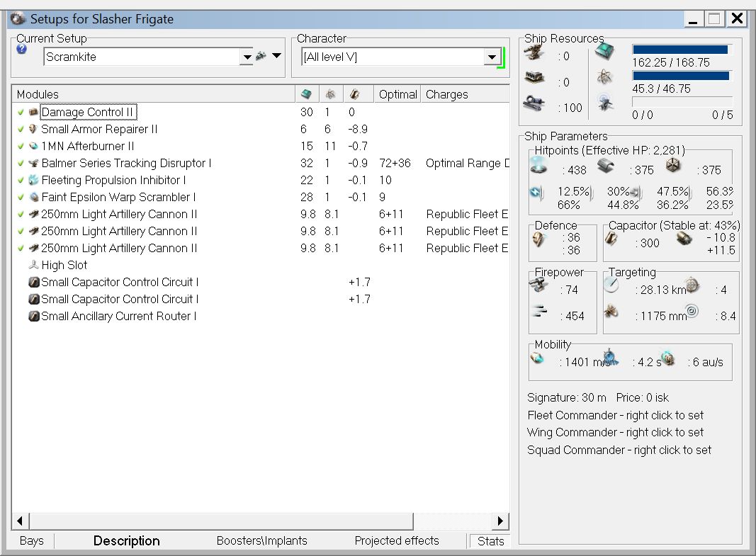Click the capacitor capacity icon

611,237
